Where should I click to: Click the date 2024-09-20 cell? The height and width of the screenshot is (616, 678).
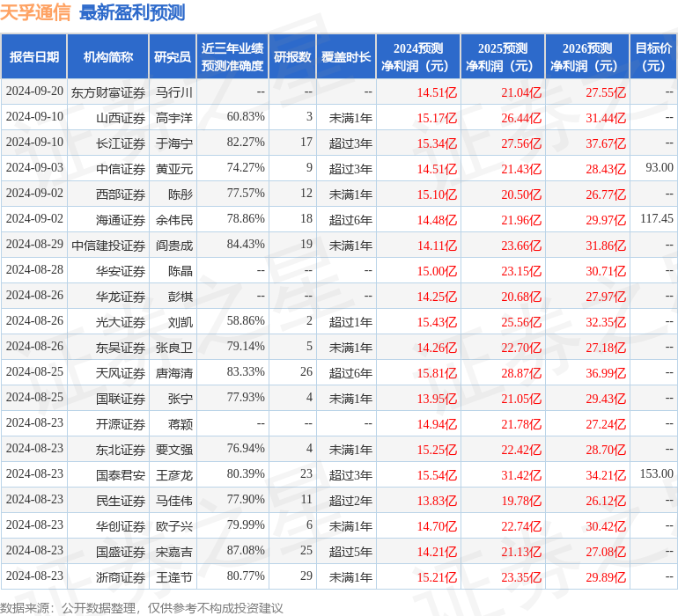(34, 92)
